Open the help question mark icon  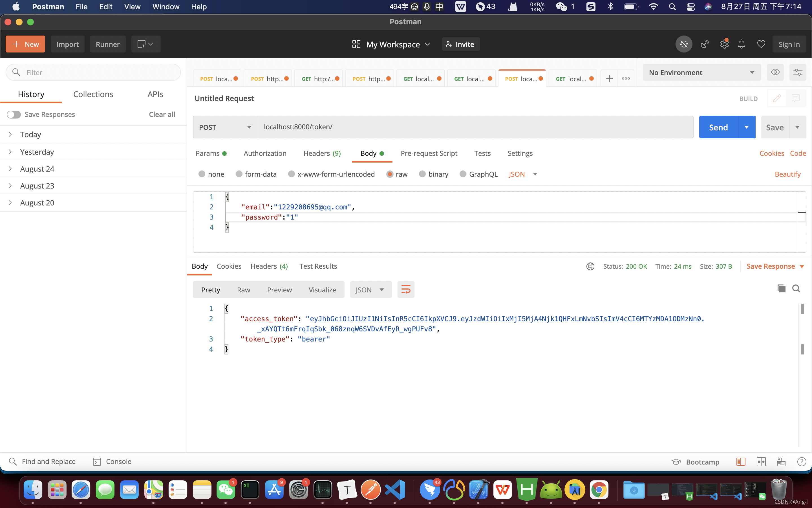point(802,462)
